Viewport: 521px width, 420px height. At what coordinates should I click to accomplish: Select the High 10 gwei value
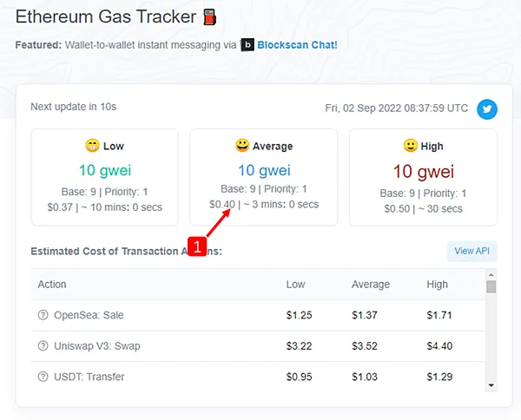[423, 171]
